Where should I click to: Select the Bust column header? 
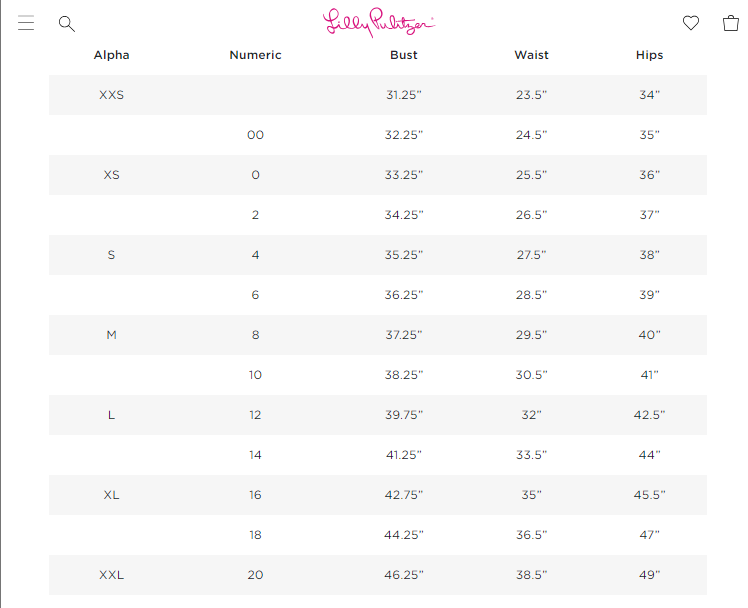pos(404,55)
